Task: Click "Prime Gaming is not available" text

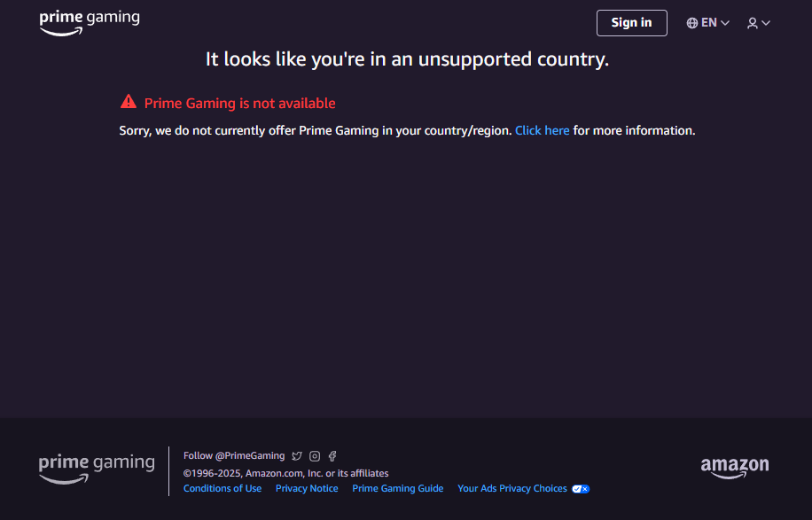Action: [x=239, y=104]
